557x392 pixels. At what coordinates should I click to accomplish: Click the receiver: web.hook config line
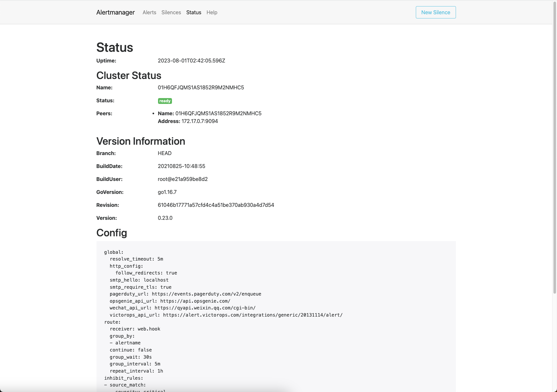pyautogui.click(x=135, y=329)
